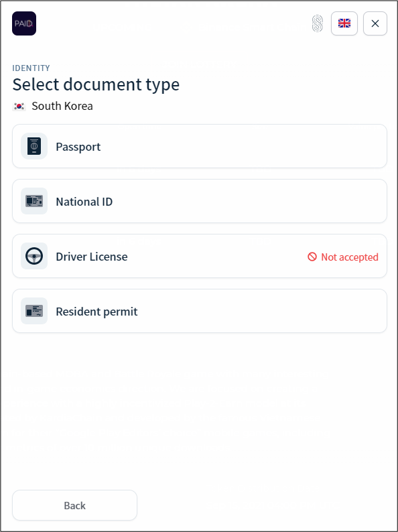
Task: Choose National ID as document type
Action: point(200,201)
